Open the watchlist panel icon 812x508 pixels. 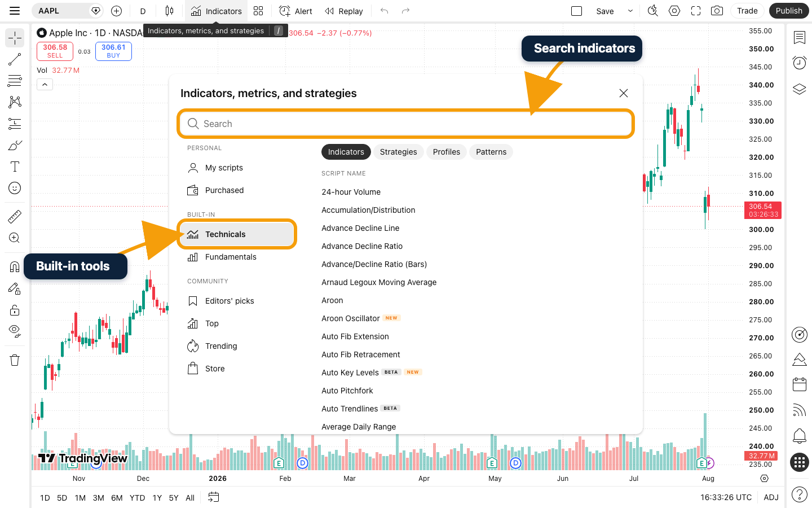click(799, 38)
